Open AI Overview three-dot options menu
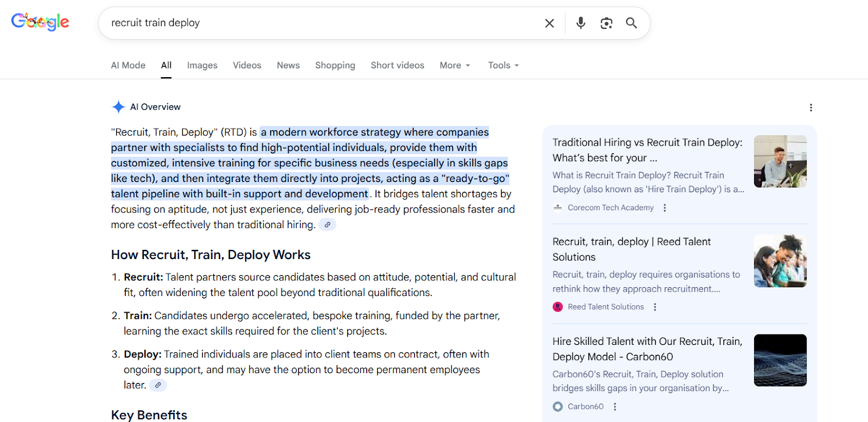868x422 pixels. [x=810, y=108]
